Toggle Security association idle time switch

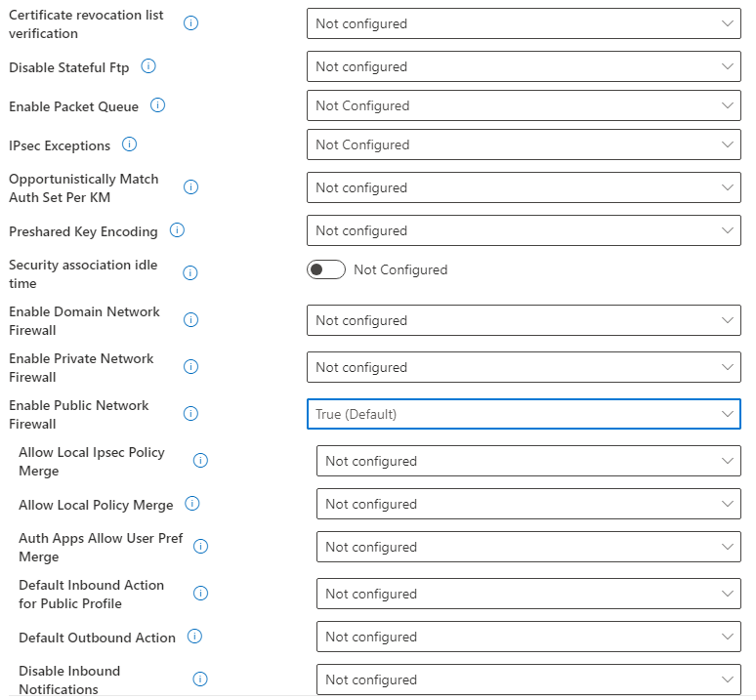(x=326, y=269)
